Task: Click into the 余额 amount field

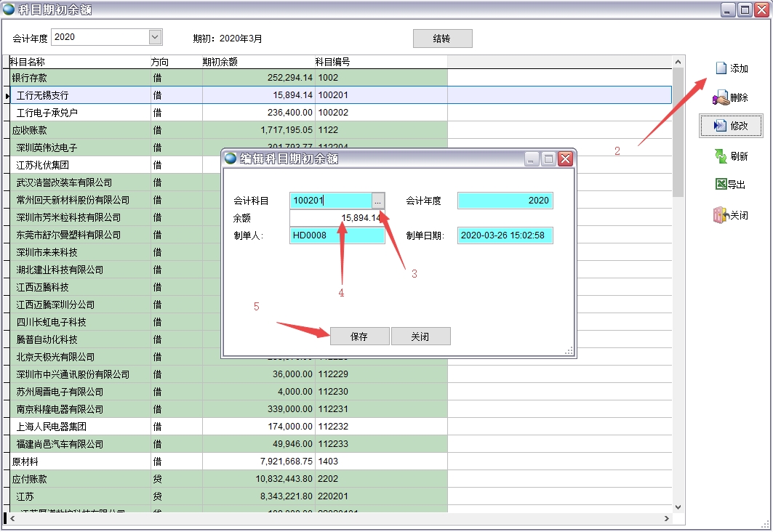Action: coord(337,218)
